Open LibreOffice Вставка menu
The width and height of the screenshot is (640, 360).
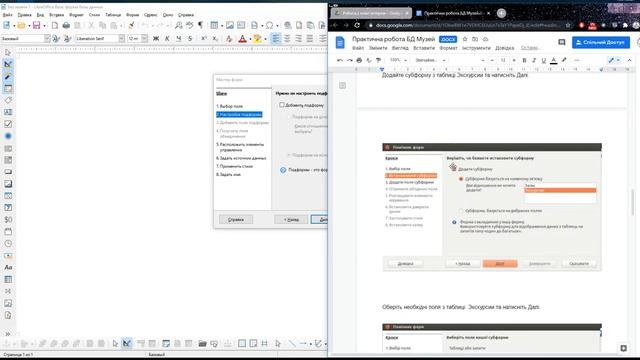56,15
